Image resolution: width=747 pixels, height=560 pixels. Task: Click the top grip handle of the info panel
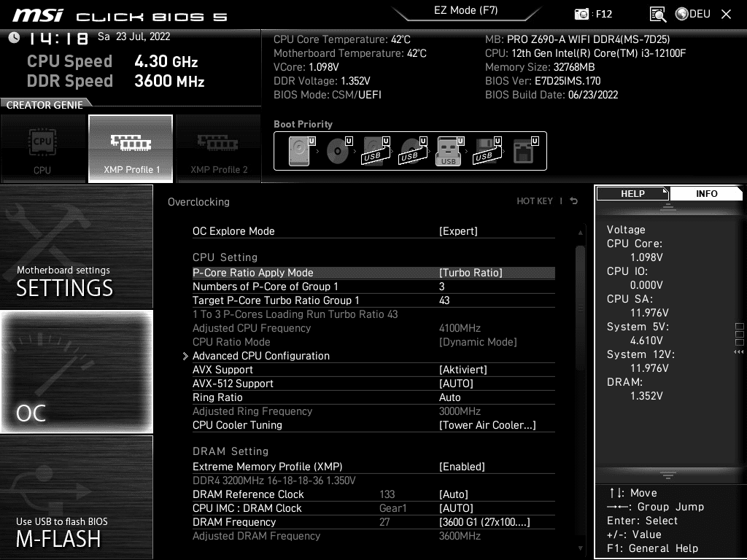(x=668, y=206)
